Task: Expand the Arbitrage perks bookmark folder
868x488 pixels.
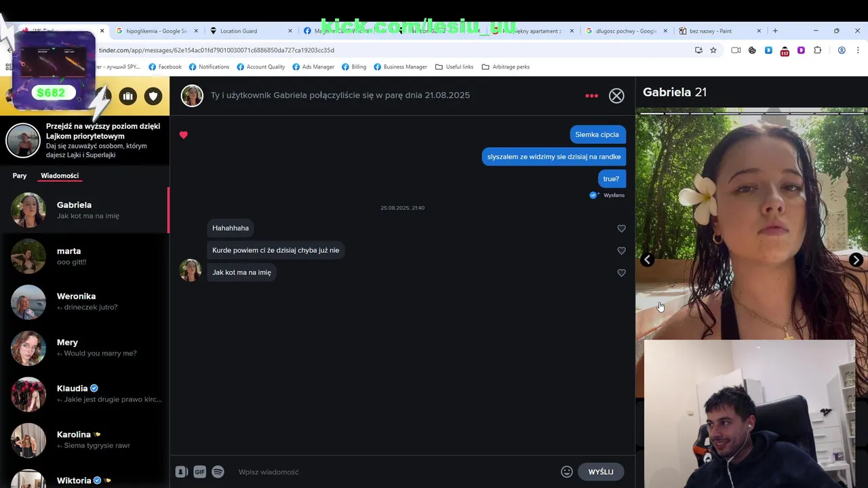Action: pos(505,67)
